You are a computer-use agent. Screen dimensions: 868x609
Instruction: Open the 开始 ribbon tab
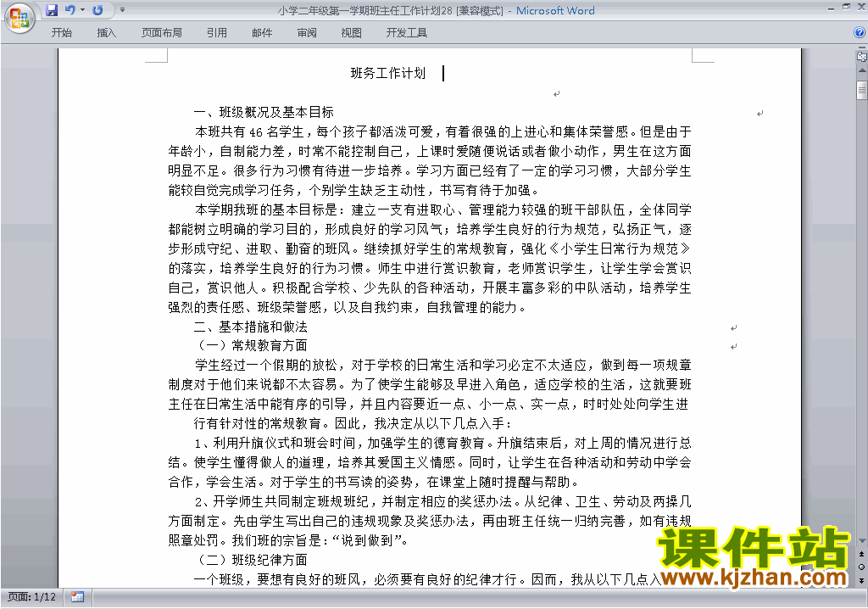click(x=61, y=33)
